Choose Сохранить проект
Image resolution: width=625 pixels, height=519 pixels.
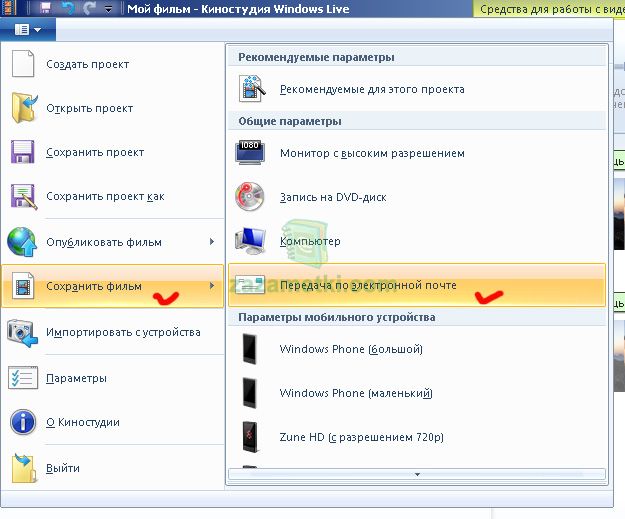95,152
